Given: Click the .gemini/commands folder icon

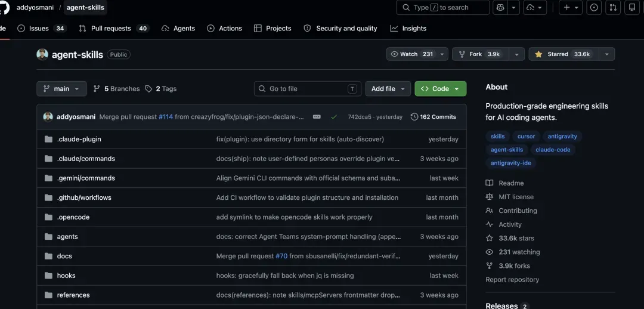Looking at the screenshot, I should click(48, 178).
